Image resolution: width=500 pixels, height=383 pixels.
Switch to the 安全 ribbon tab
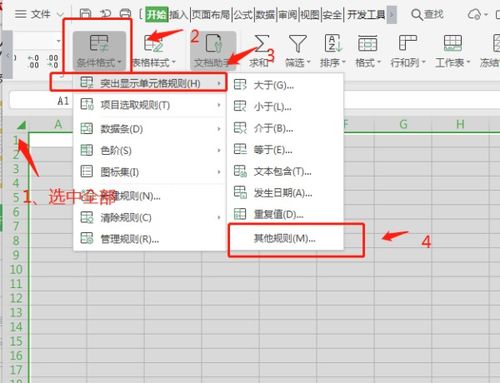click(332, 15)
